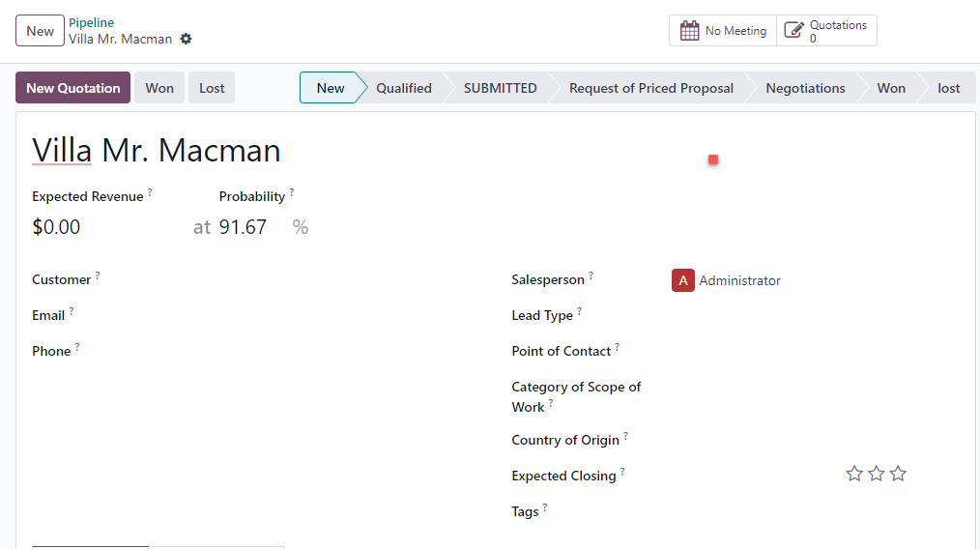The image size is (980, 549).
Task: Set priority to the first star
Action: click(x=854, y=474)
